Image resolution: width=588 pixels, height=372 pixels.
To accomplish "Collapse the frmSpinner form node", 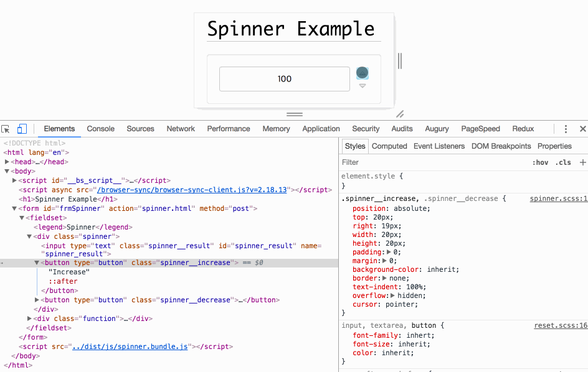I will (14, 208).
